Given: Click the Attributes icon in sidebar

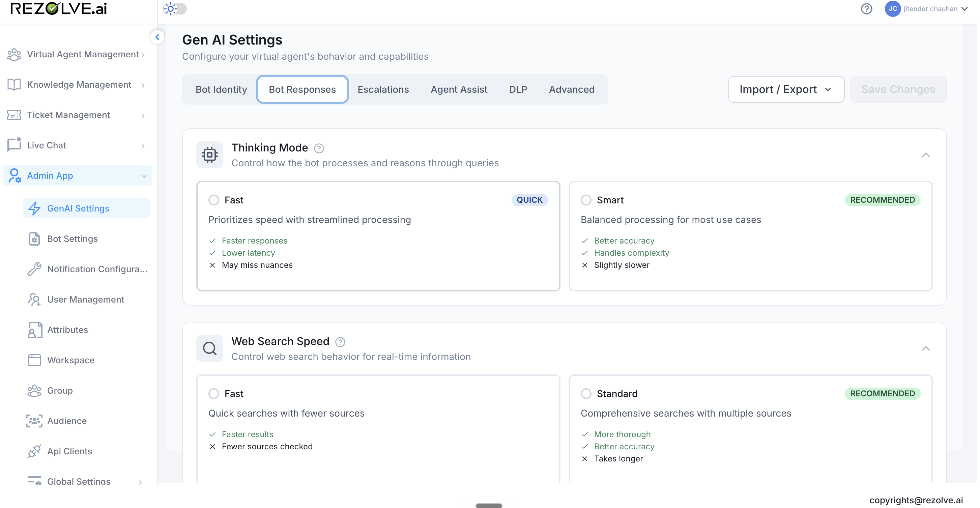Looking at the screenshot, I should click(x=34, y=330).
